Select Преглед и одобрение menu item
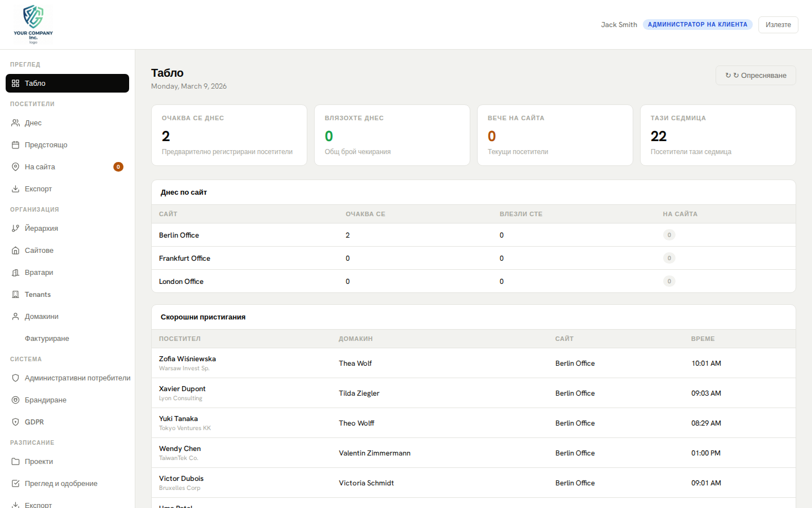The image size is (812, 508). 61,483
